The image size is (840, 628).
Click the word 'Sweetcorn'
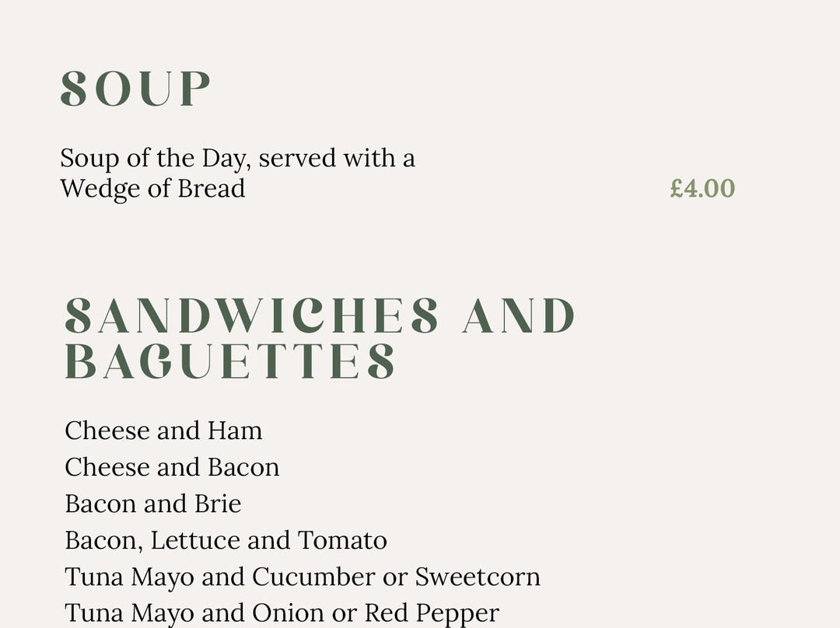pos(478,577)
